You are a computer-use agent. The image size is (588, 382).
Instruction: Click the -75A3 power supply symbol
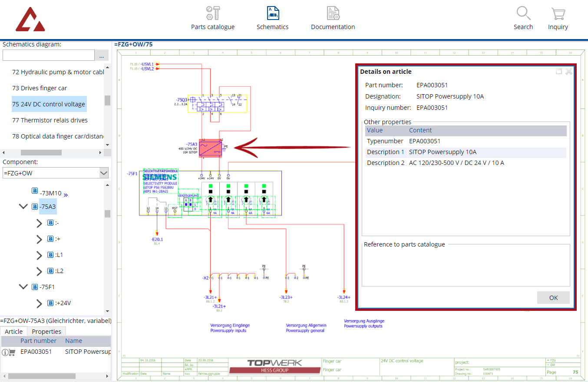tap(211, 148)
